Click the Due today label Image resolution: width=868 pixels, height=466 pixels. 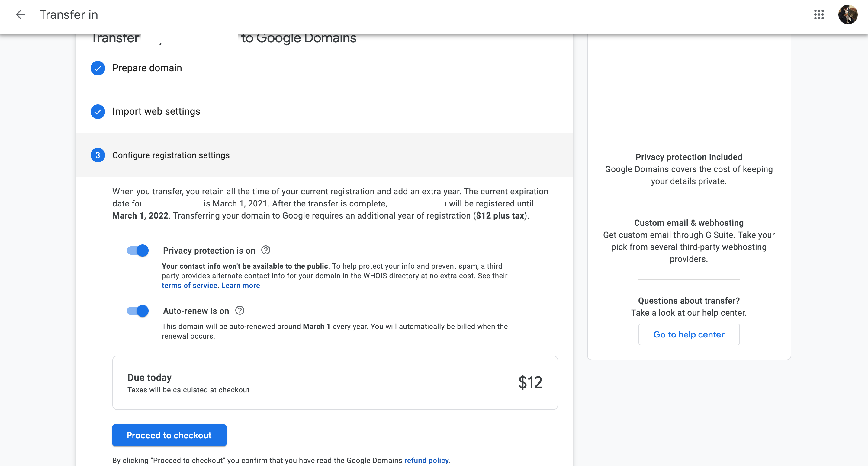[x=149, y=378]
